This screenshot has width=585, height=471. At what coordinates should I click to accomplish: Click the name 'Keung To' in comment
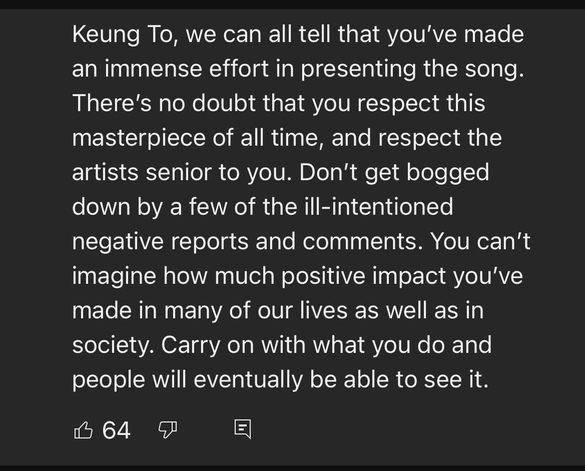coord(122,35)
